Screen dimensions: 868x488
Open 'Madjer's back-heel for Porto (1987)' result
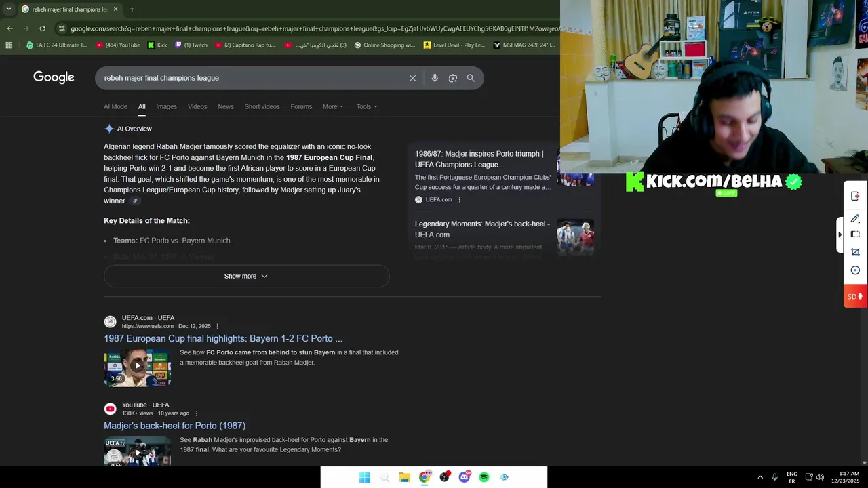[174, 426]
